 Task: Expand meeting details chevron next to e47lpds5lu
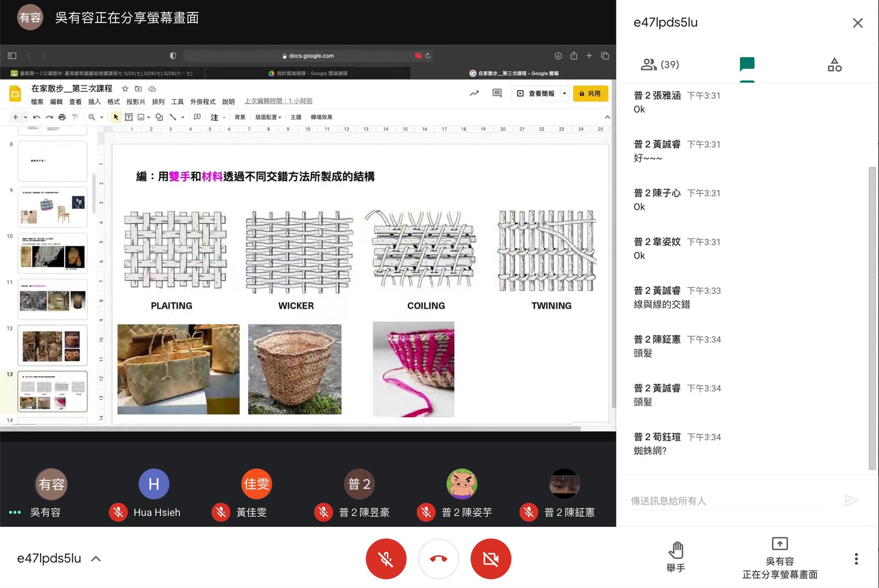96,559
